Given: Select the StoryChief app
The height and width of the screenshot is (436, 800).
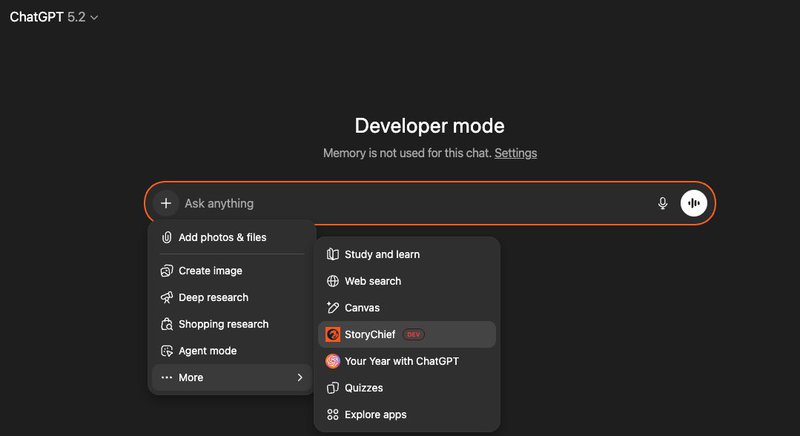Looking at the screenshot, I should [x=407, y=335].
